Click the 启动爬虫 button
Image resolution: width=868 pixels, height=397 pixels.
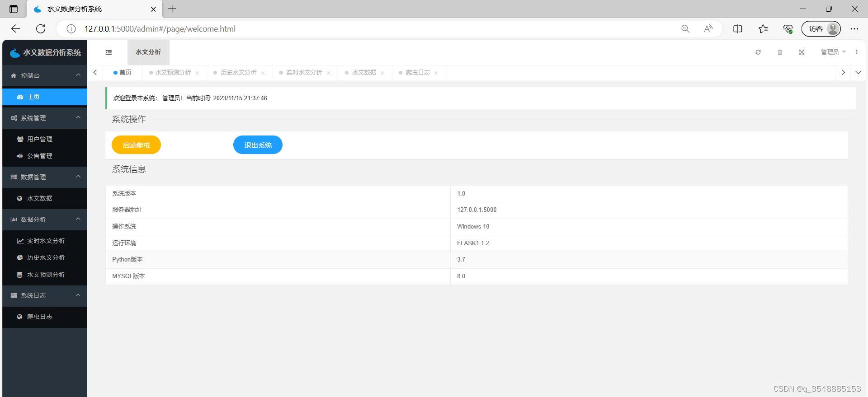(x=136, y=145)
